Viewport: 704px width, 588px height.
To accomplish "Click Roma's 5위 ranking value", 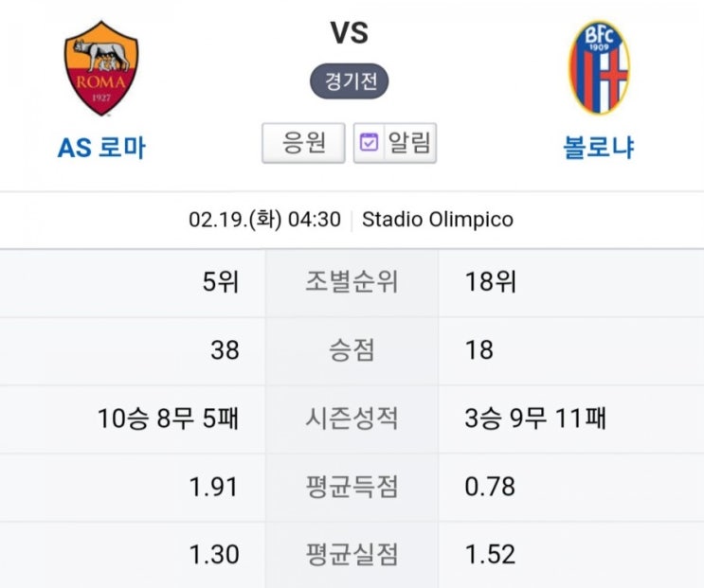I will point(221,282).
